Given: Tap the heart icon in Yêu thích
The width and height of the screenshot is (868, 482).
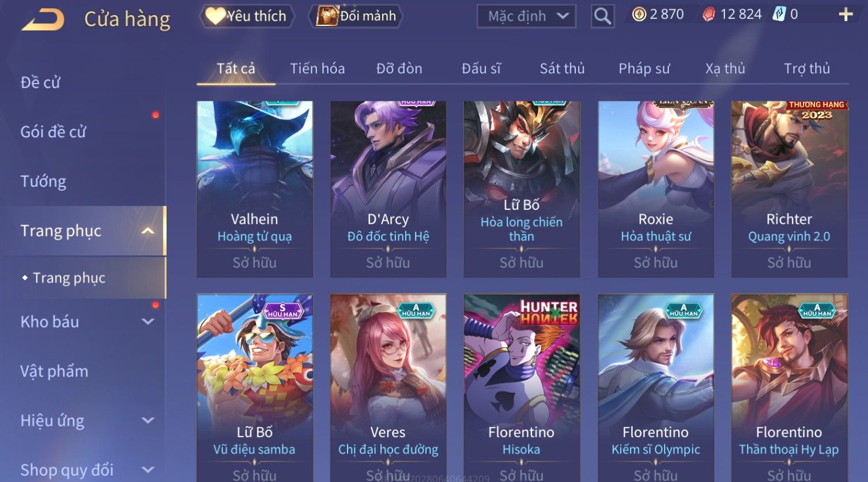Looking at the screenshot, I should click(215, 16).
